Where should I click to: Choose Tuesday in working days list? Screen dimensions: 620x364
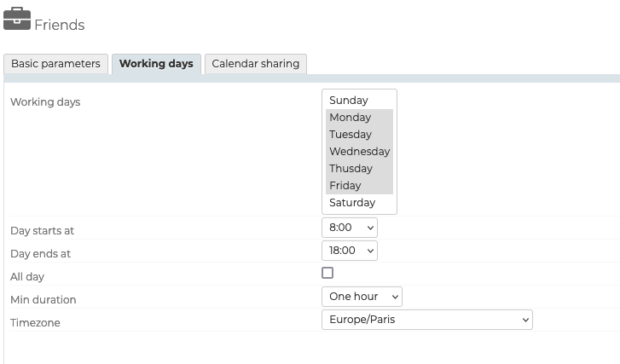tap(351, 135)
